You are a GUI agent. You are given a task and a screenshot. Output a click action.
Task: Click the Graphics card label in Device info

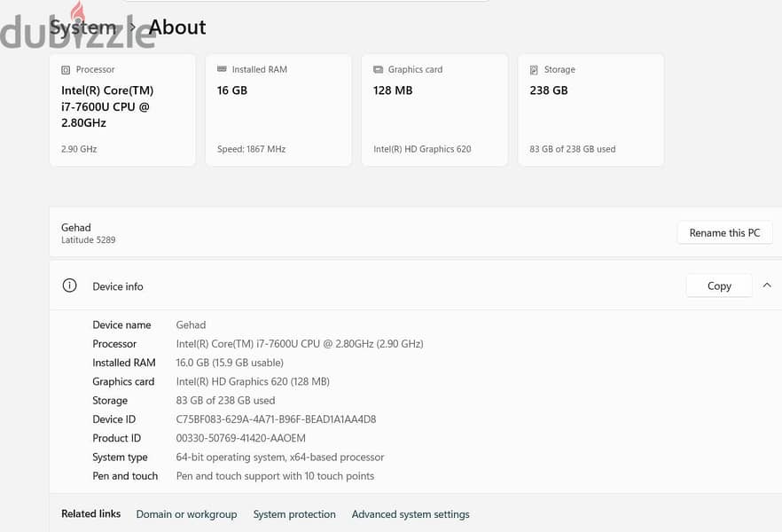tap(123, 381)
